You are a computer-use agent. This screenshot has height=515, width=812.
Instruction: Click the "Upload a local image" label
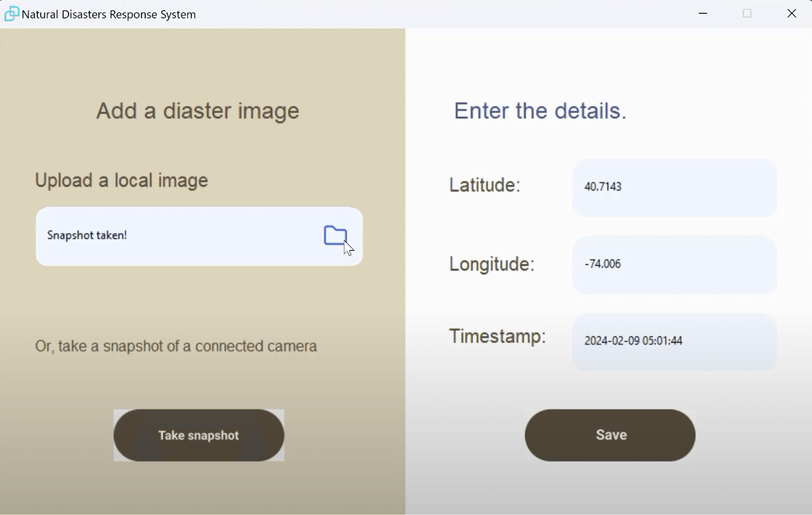pos(121,180)
